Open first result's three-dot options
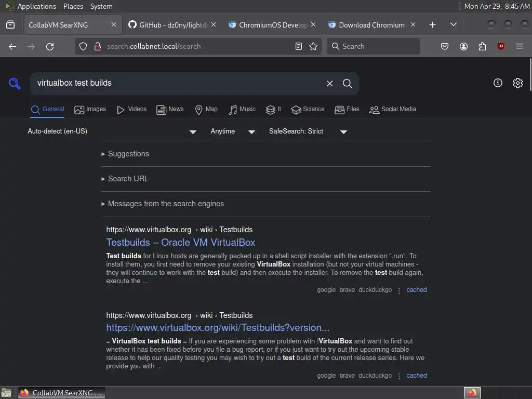532x399 pixels. pyautogui.click(x=399, y=291)
